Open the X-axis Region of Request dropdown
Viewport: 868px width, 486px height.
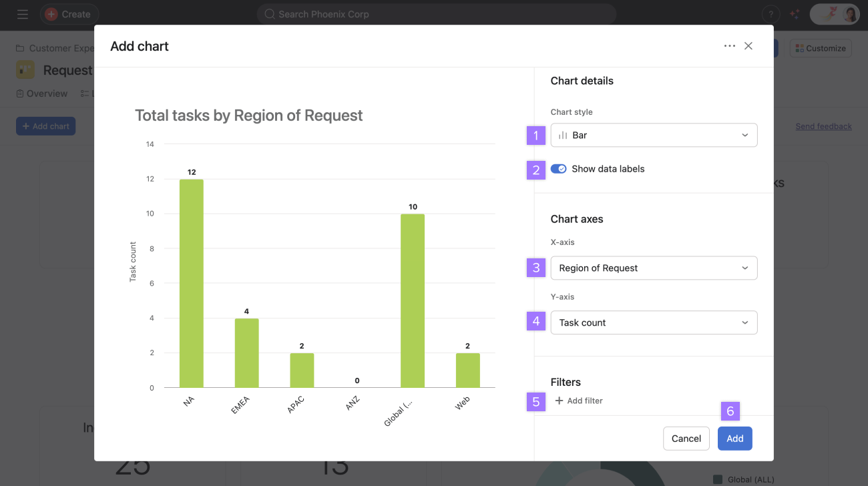pyautogui.click(x=653, y=268)
